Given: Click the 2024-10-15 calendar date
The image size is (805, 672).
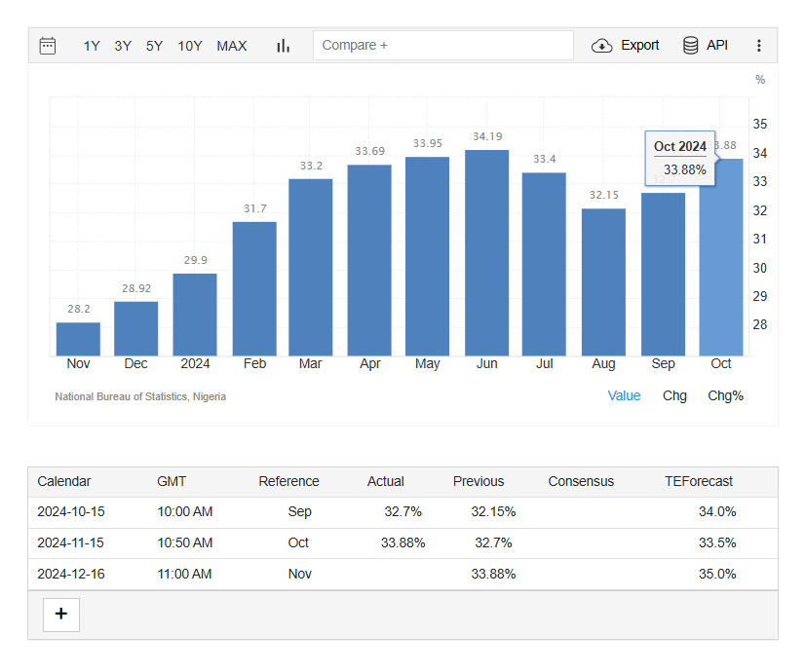Looking at the screenshot, I should click(x=71, y=511).
